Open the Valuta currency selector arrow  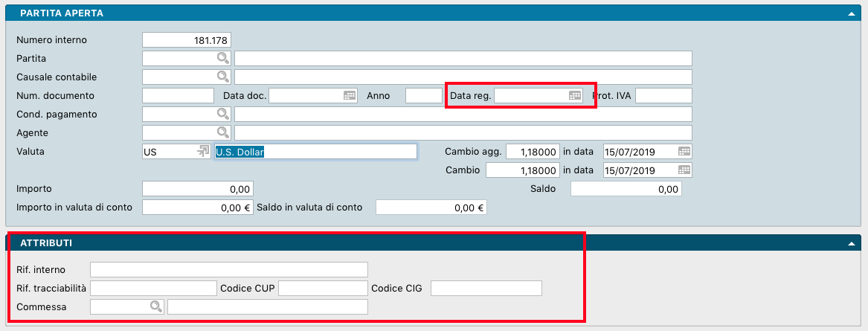[202, 151]
